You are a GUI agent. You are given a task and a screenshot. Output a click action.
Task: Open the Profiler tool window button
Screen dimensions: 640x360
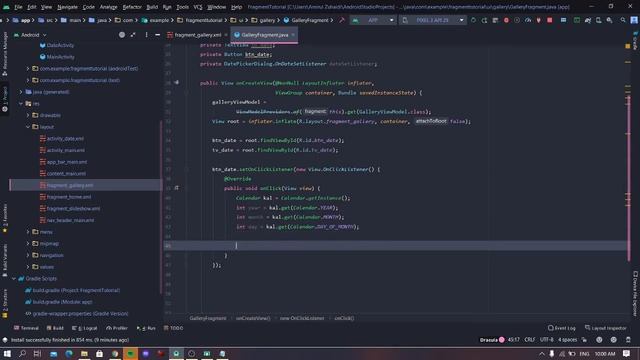point(117,328)
